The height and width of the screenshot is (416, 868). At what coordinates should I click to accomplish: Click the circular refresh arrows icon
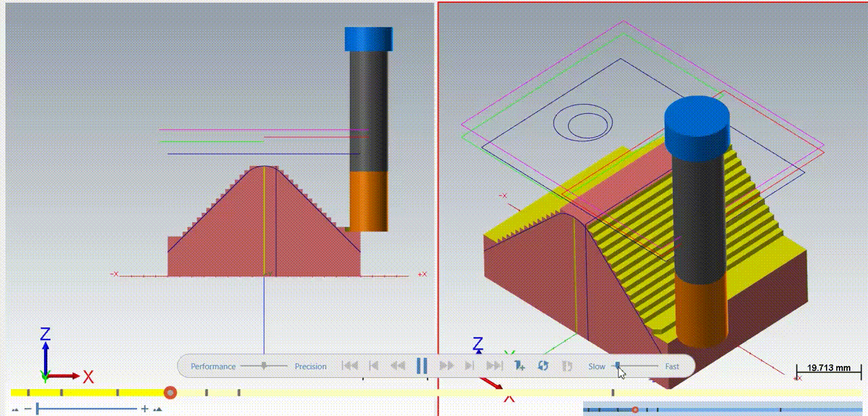543,366
